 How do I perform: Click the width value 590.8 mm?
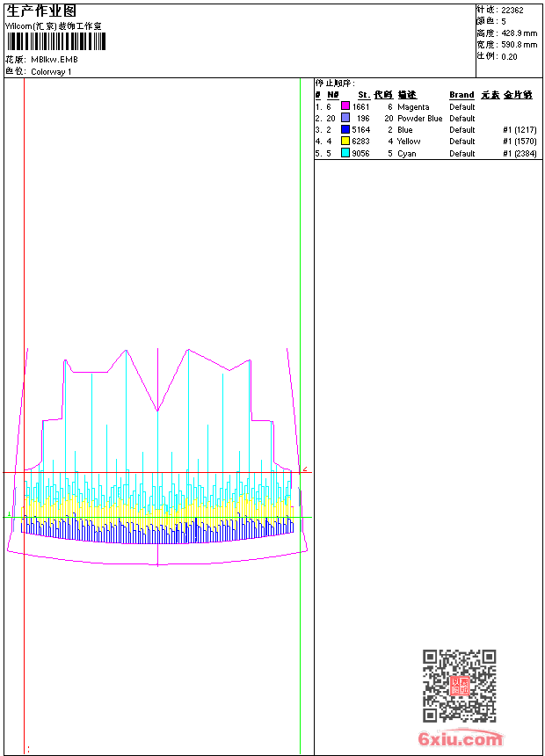tap(519, 44)
